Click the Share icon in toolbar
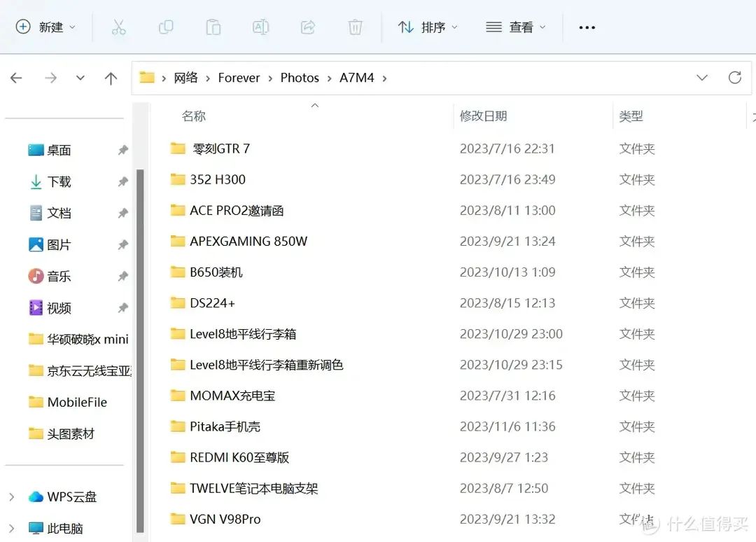This screenshot has height=542, width=756. (x=307, y=27)
